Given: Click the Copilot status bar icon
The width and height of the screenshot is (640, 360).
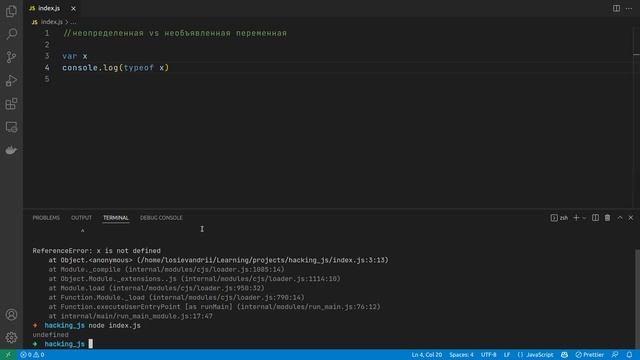Looking at the screenshot, I should pyautogui.click(x=564, y=355).
